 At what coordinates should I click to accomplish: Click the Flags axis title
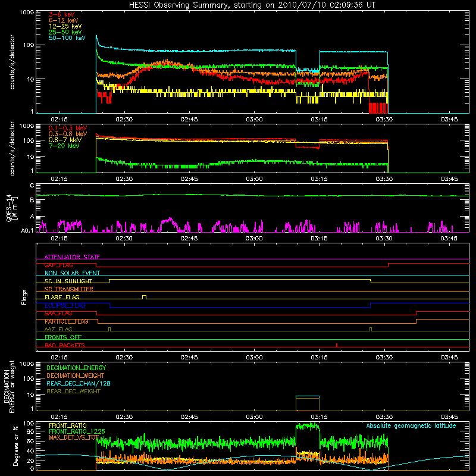[x=24, y=297]
